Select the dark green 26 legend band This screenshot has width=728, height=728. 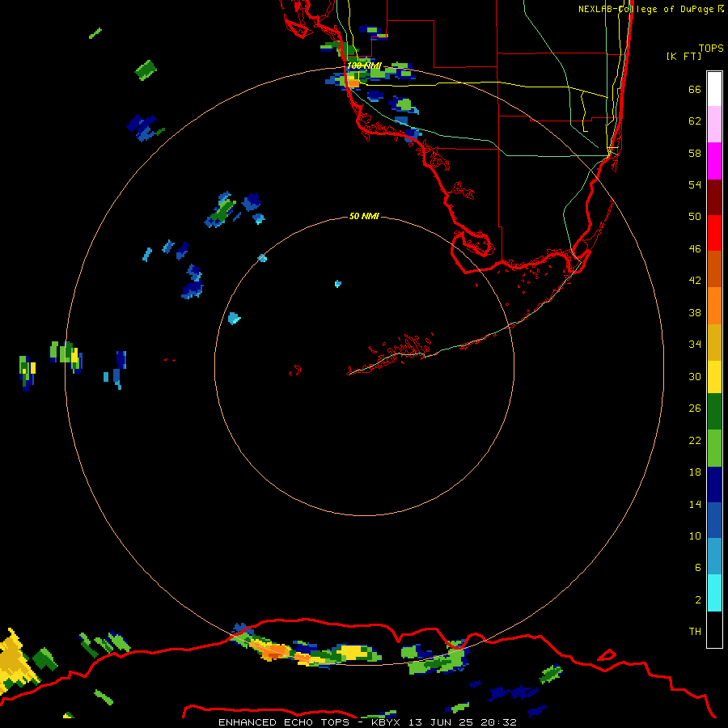tap(714, 412)
